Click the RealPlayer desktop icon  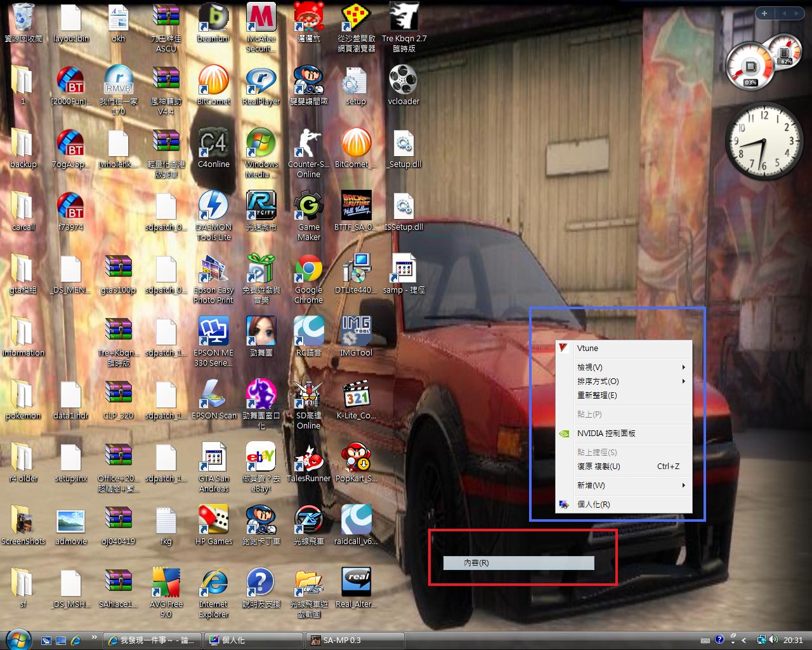click(261, 83)
